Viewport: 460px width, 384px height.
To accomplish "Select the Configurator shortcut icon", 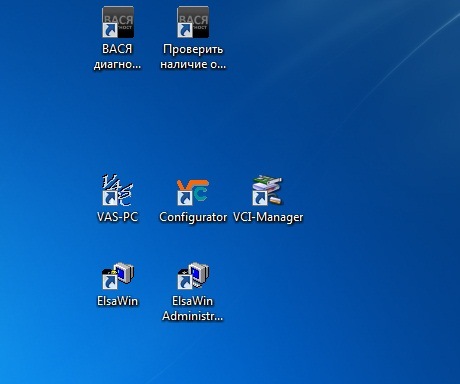I will point(193,192).
